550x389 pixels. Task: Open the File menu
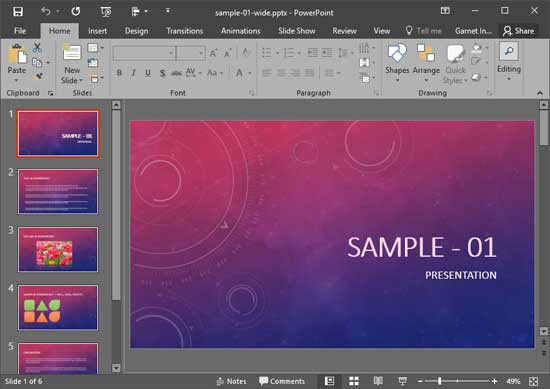(20, 31)
